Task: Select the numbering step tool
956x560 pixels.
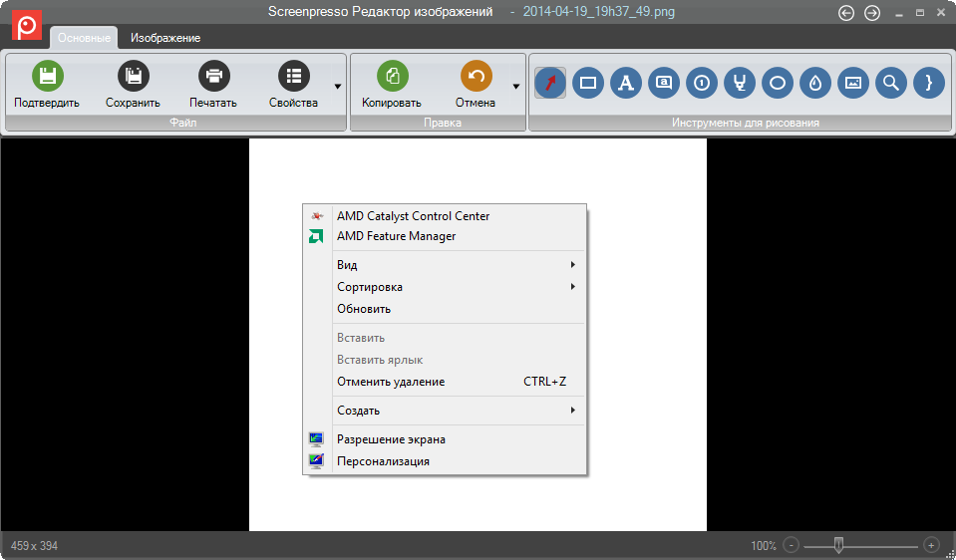Action: 702,83
